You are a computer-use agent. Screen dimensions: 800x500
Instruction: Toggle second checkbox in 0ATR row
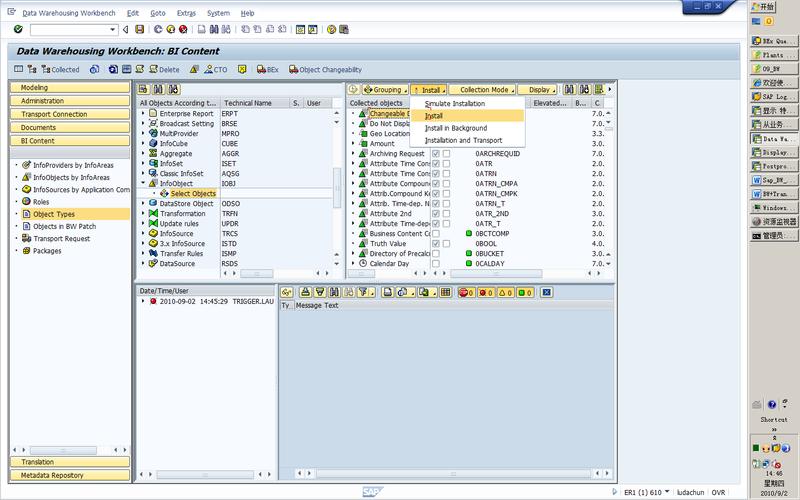point(446,164)
